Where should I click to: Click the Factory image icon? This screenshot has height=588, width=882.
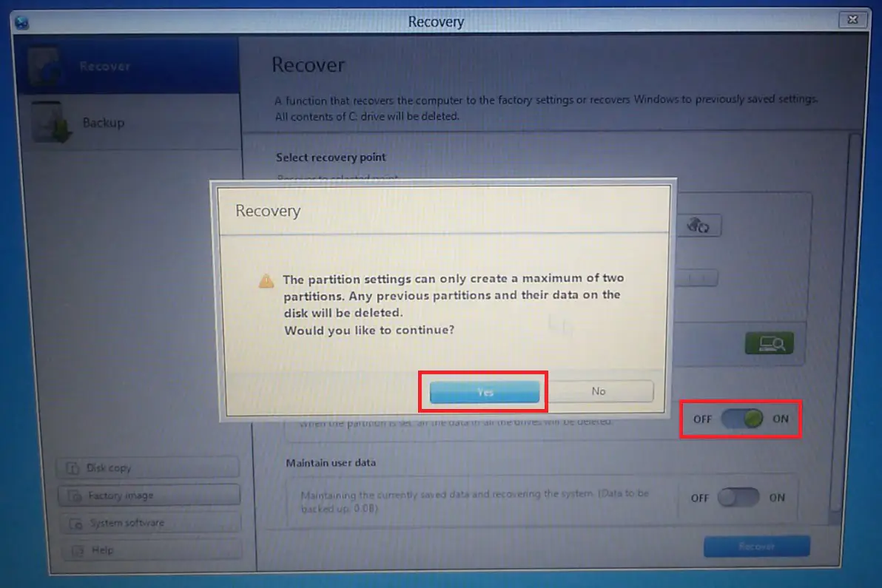[x=75, y=496]
